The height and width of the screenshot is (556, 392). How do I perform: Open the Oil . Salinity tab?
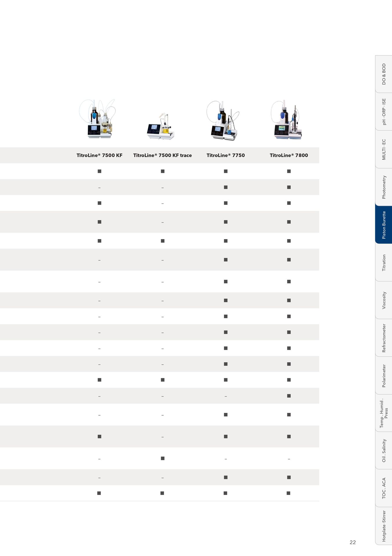click(384, 451)
